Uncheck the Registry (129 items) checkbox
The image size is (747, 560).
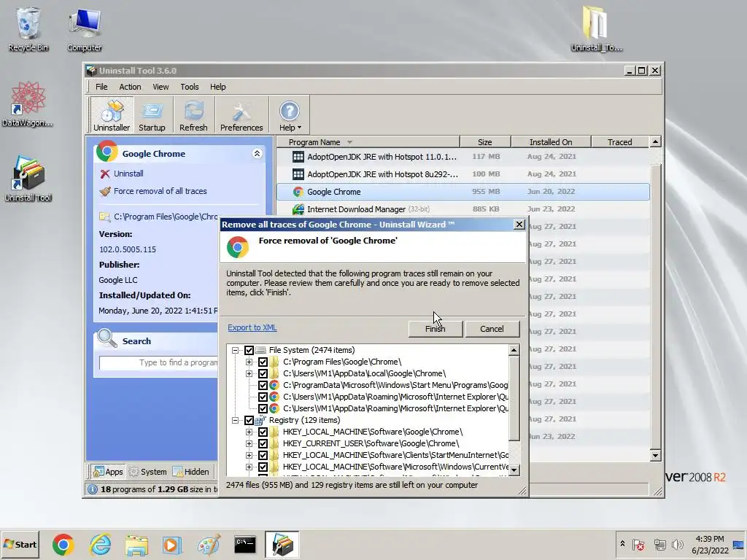pyautogui.click(x=249, y=420)
